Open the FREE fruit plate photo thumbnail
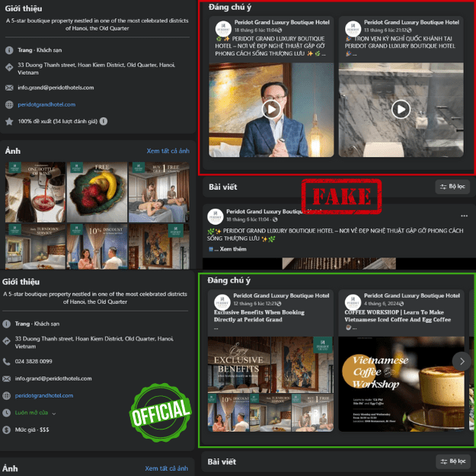 [x=97, y=192]
